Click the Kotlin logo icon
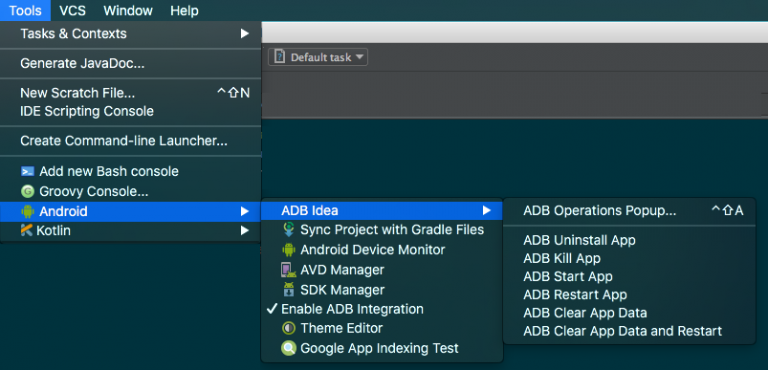The width and height of the screenshot is (768, 370). [26, 230]
